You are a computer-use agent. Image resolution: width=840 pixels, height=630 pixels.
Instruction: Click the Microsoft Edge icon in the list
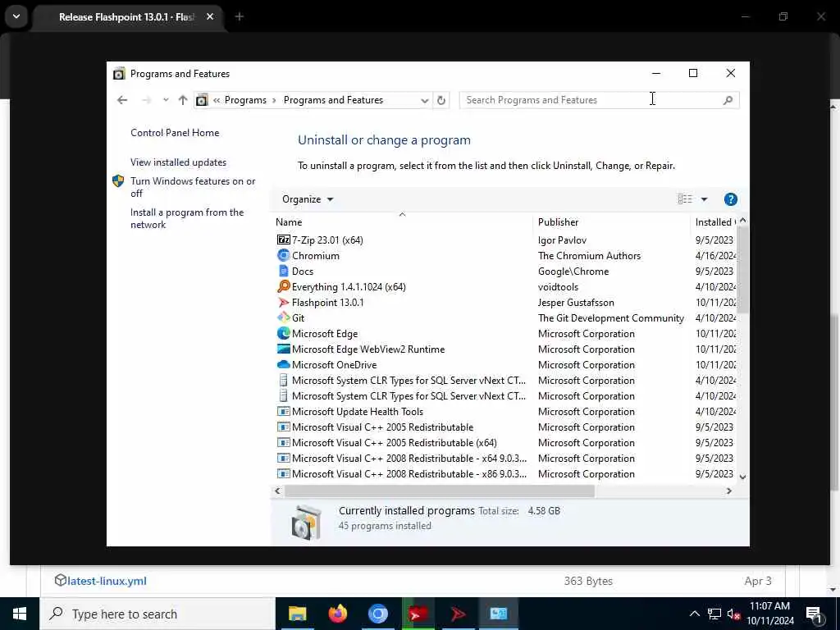coord(283,333)
